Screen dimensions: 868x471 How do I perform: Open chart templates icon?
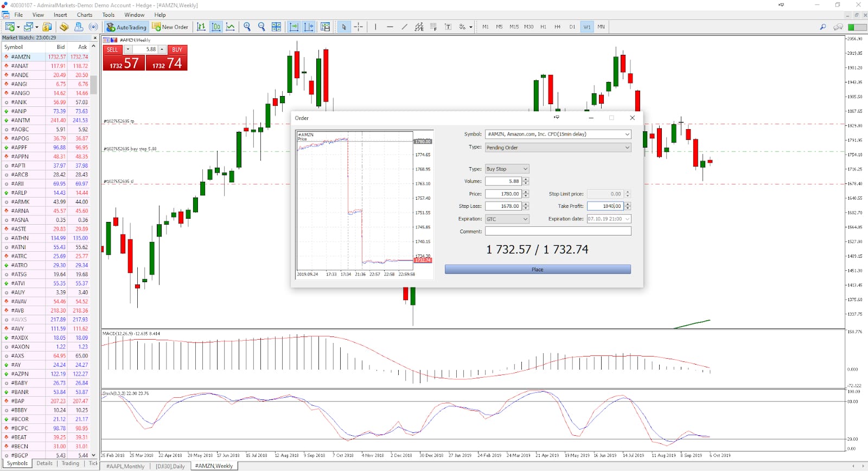pyautogui.click(x=325, y=27)
